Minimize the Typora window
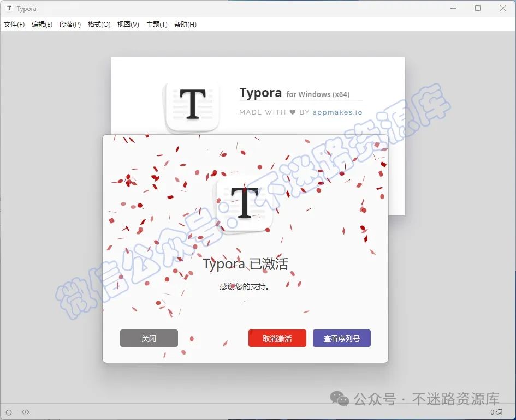516x420 pixels. (x=453, y=8)
